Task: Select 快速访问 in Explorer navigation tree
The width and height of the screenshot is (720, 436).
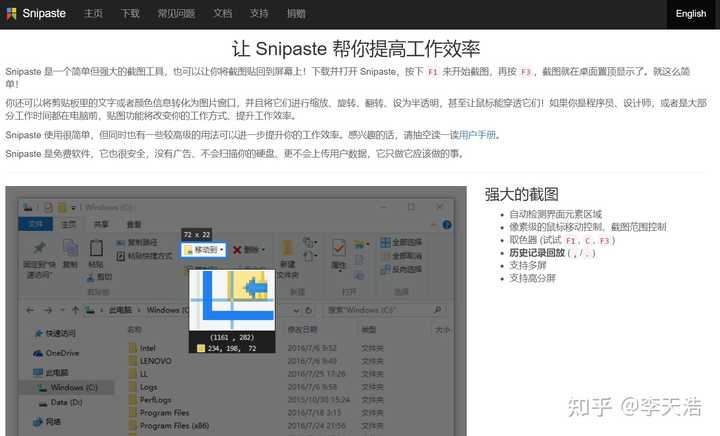Action: coord(55,333)
